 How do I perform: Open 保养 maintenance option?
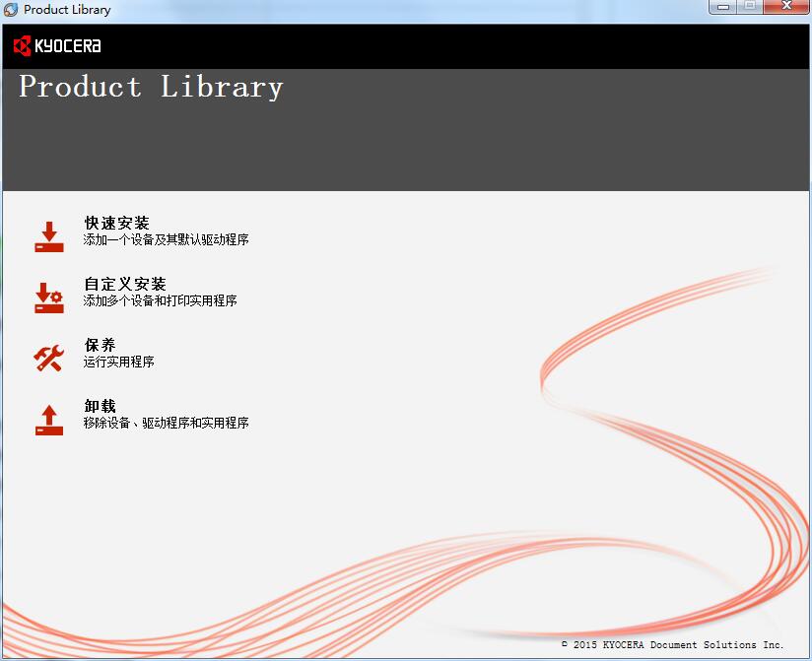click(x=100, y=345)
